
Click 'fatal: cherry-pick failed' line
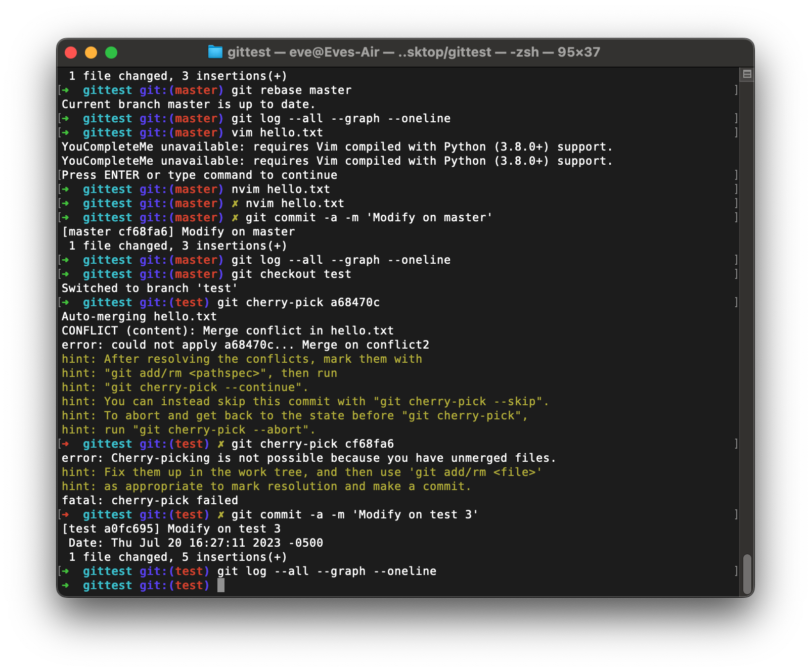(150, 501)
